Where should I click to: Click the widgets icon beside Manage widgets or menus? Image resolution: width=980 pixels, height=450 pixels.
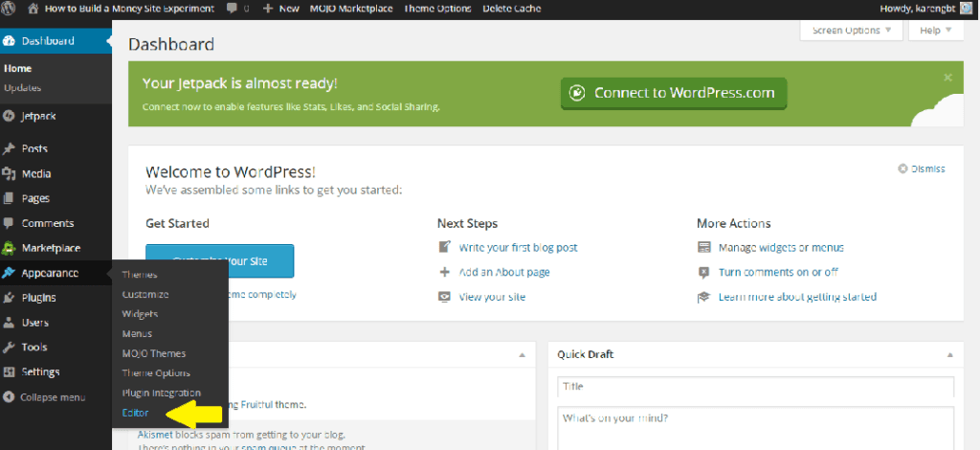click(703, 247)
